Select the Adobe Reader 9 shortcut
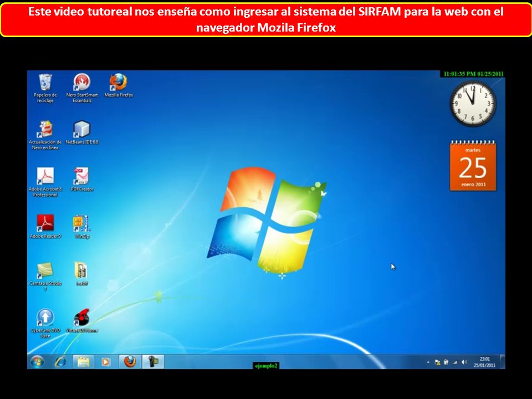 click(45, 226)
